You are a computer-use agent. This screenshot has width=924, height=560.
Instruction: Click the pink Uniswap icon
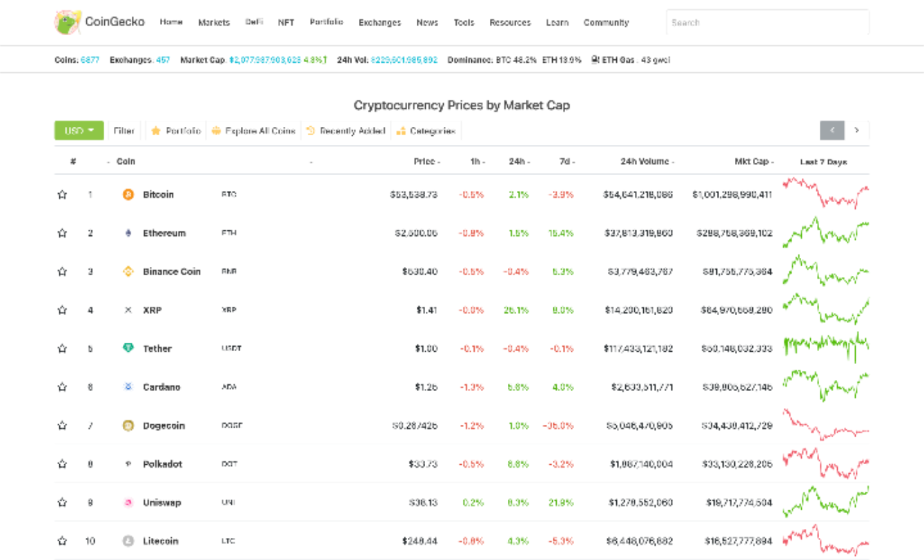click(128, 503)
